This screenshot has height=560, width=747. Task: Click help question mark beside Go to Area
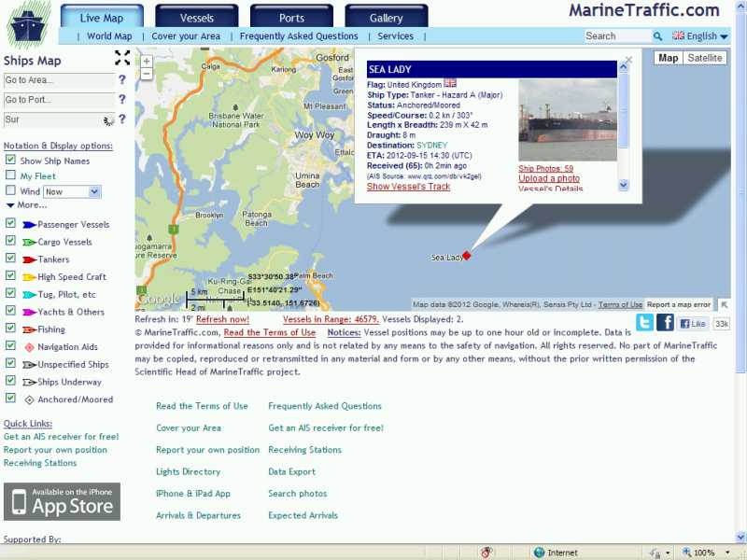(121, 80)
